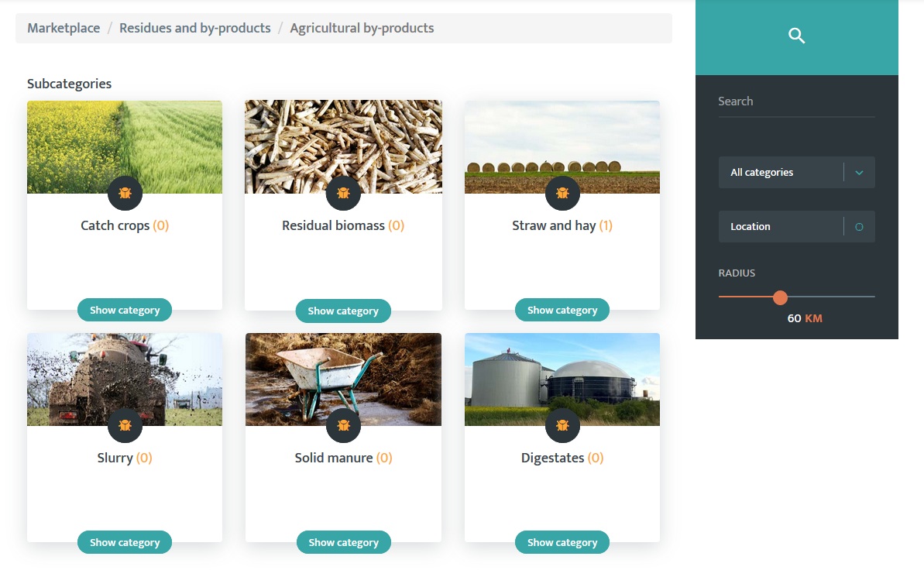Click the bug icon on Catch crops card
The width and height of the screenshot is (924, 577).
pyautogui.click(x=125, y=193)
